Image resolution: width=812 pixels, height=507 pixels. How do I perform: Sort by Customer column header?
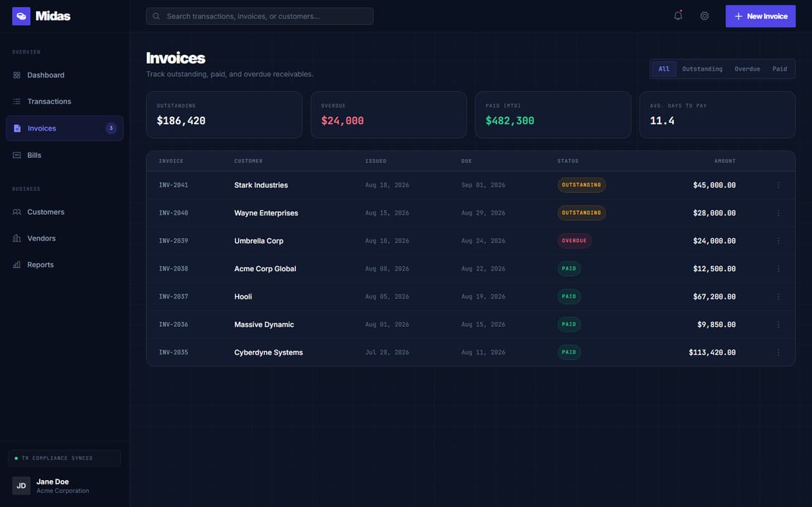coord(248,161)
